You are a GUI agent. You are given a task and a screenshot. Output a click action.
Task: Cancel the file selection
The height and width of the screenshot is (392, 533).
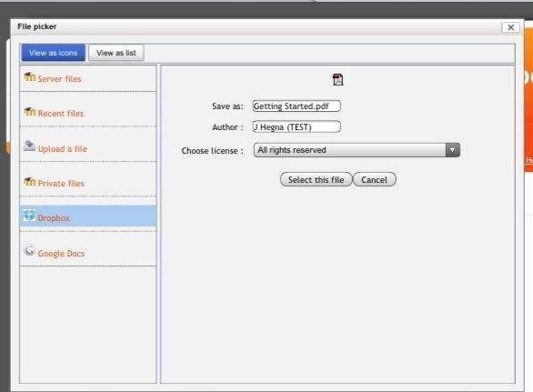(374, 179)
